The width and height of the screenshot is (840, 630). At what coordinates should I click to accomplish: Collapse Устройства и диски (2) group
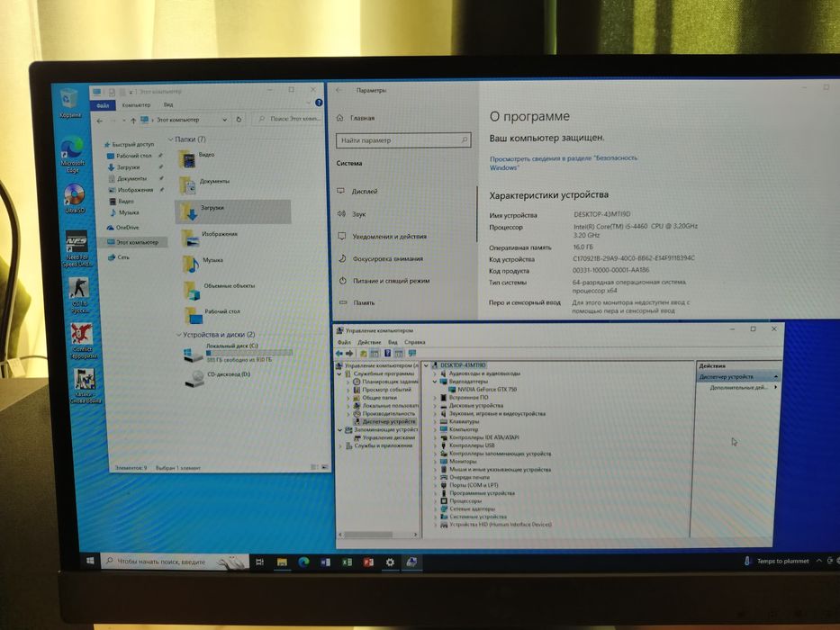click(x=179, y=335)
